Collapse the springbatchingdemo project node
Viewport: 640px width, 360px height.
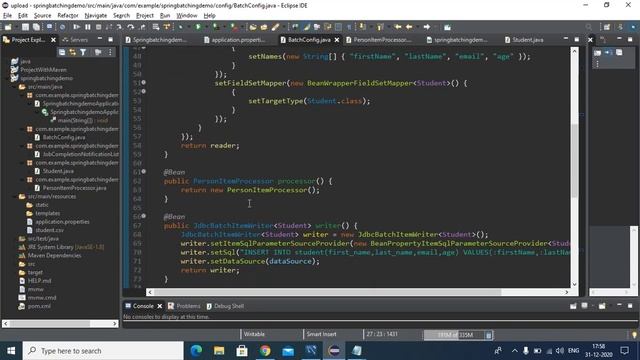point(8,78)
